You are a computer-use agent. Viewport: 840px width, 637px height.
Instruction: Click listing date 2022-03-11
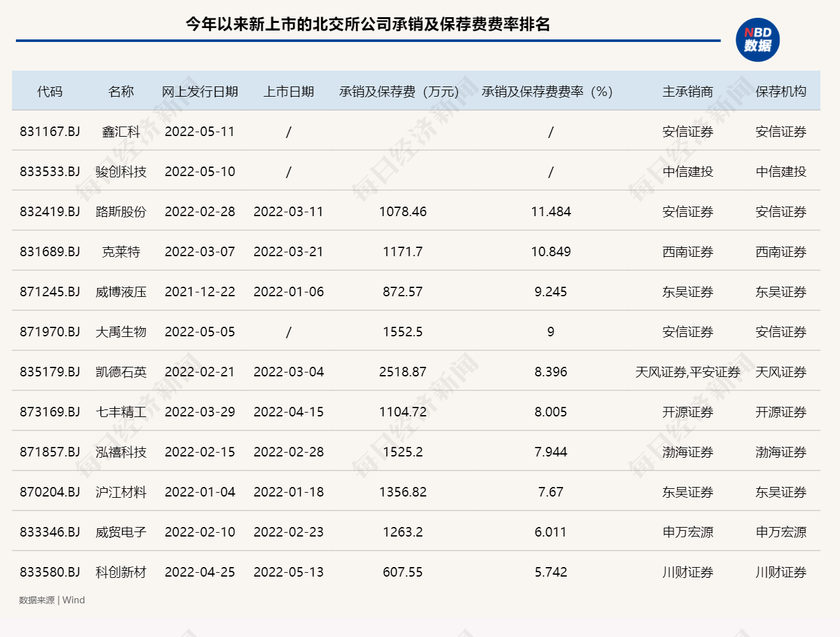289,212
